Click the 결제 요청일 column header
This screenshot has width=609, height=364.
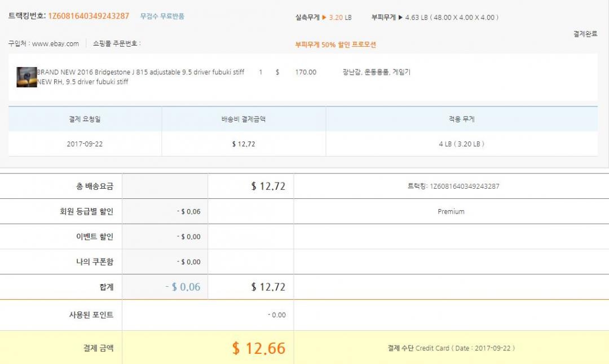point(85,119)
